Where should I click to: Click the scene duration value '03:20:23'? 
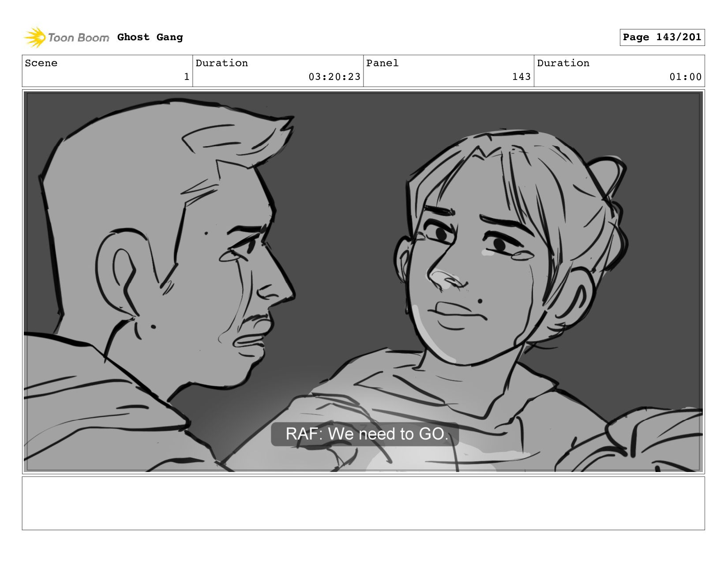pos(334,77)
